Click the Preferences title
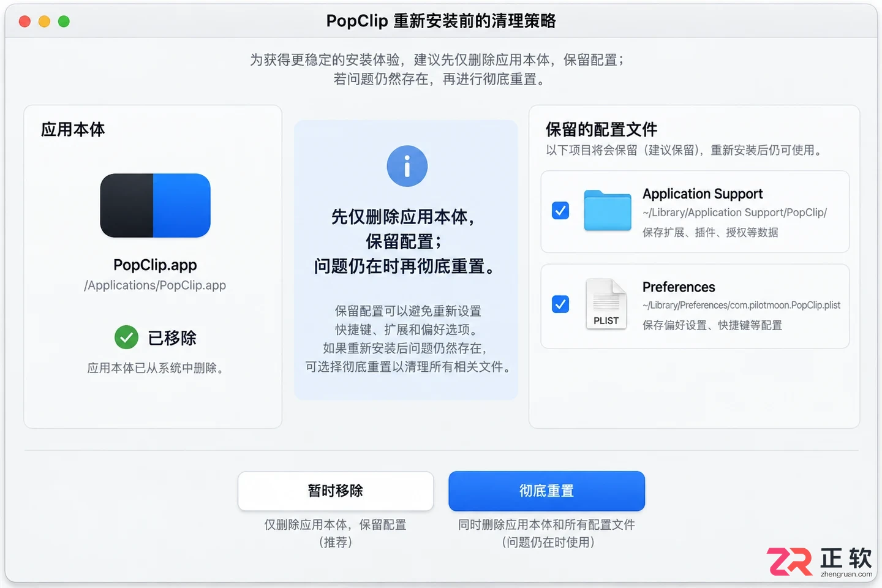This screenshot has width=882, height=588. tap(679, 287)
